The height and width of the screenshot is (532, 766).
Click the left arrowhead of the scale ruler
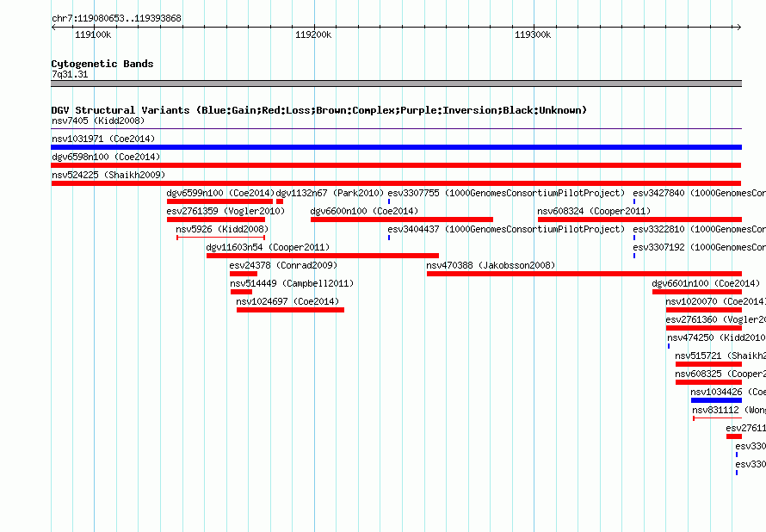[x=53, y=28]
